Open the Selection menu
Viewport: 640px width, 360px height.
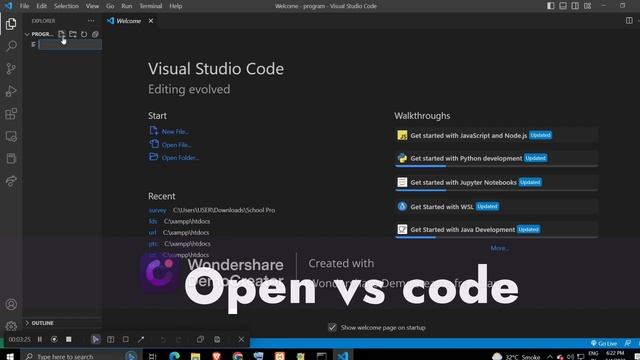pos(66,6)
